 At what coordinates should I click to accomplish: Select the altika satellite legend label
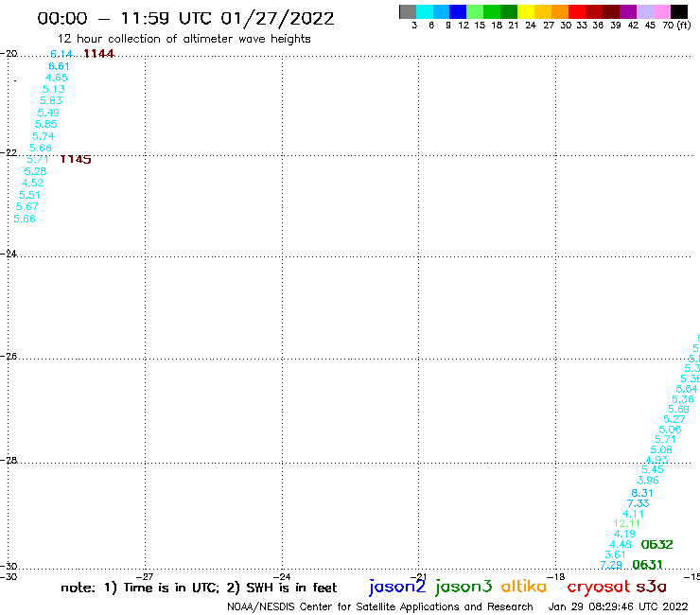[x=524, y=587]
